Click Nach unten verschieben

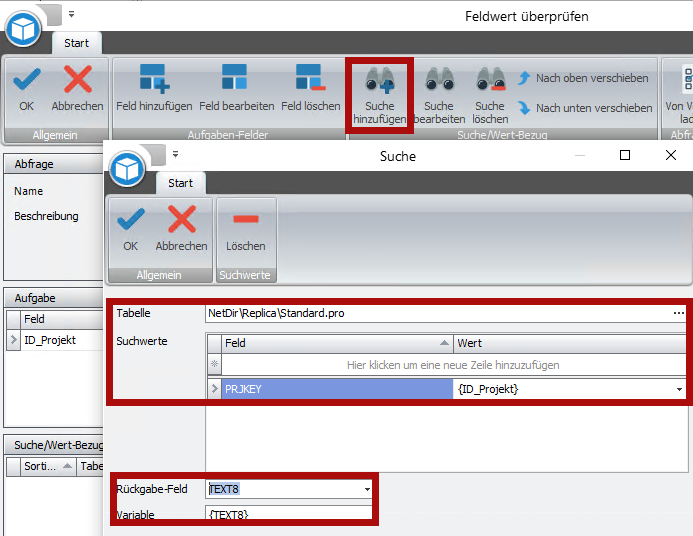point(584,108)
